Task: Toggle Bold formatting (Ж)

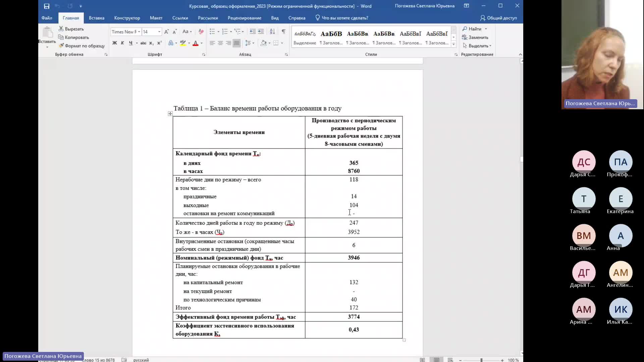Action: [x=115, y=43]
